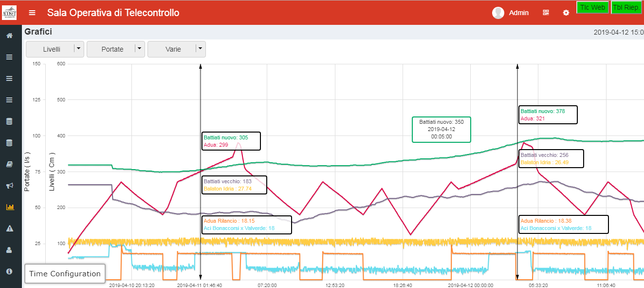Click the Battiati nuovo: 305 marker label
Image resolution: width=644 pixels, height=288 pixels.
226,137
